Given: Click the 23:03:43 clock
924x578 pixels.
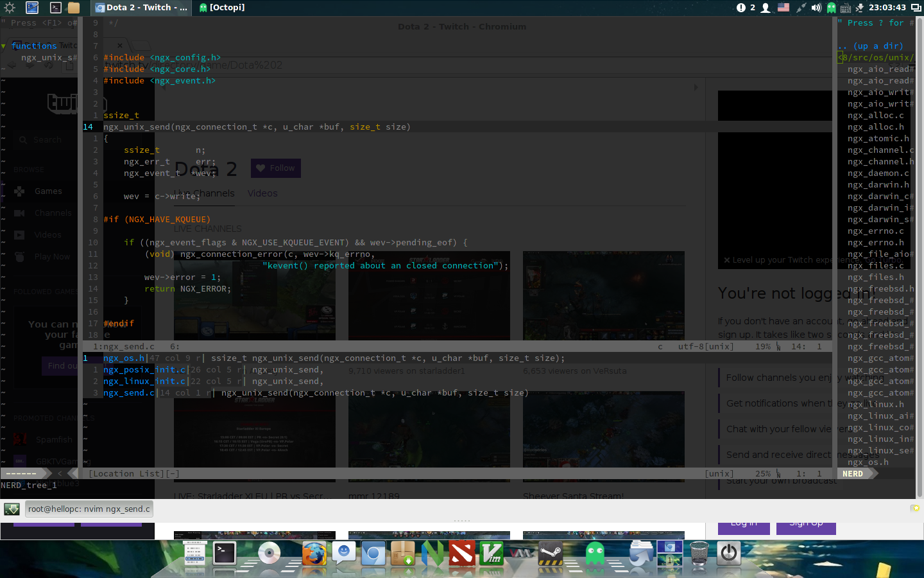Looking at the screenshot, I should (887, 8).
